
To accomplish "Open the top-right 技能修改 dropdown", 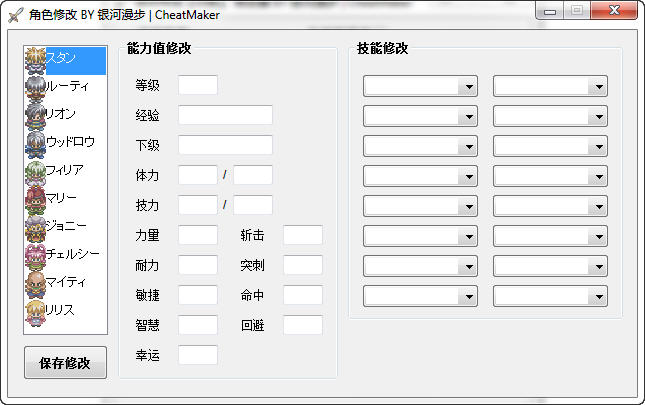I will 550,87.
